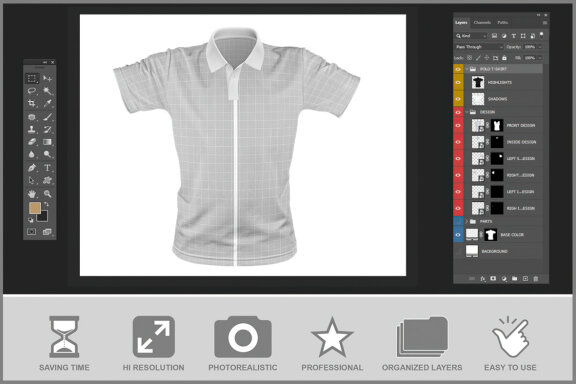Switch to the Layers tab
The image size is (576, 384).
click(461, 22)
